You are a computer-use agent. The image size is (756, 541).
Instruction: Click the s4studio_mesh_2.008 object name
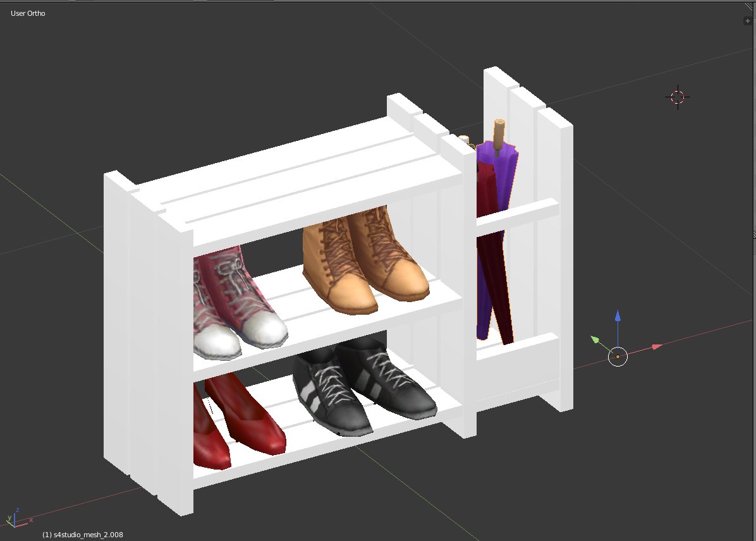coord(88,535)
